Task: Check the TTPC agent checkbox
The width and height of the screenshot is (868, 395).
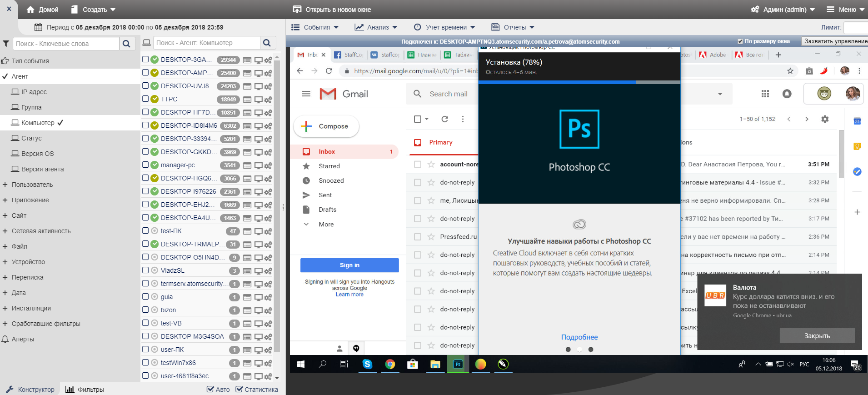Action: point(145,99)
